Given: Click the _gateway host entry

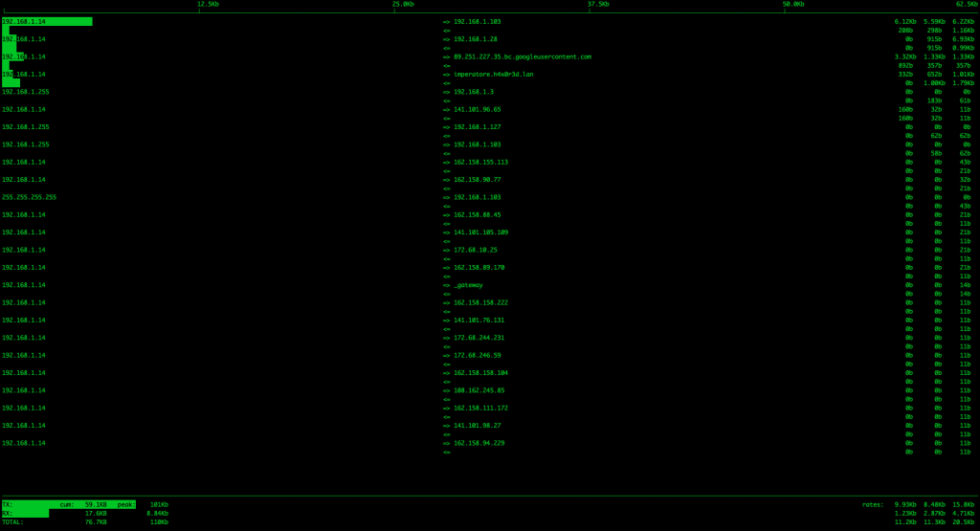Looking at the screenshot, I should [x=468, y=285].
